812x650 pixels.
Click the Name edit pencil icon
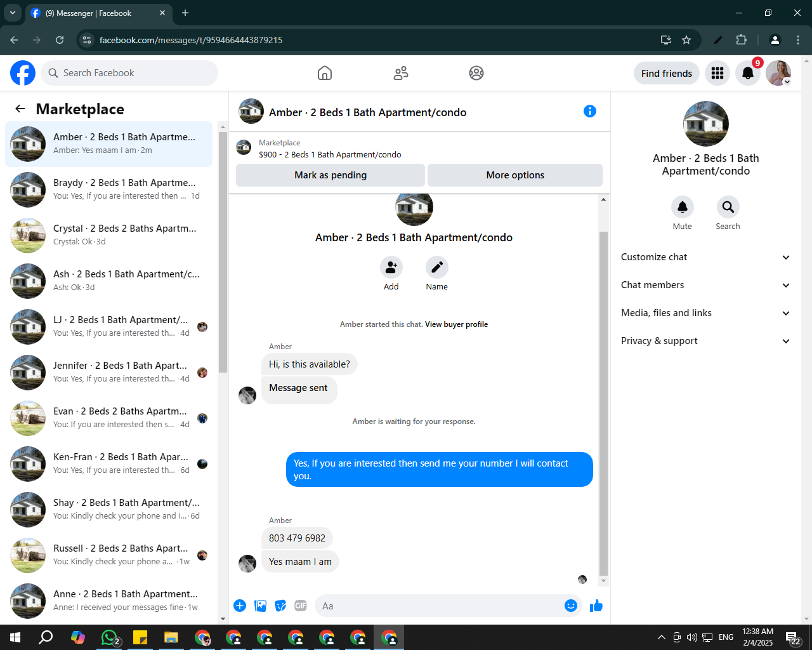[x=437, y=267]
